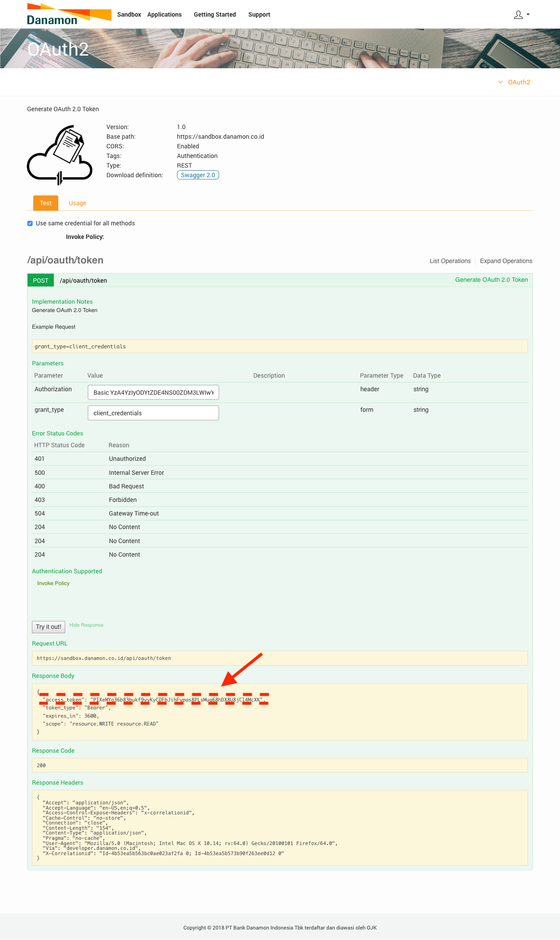Click the footer copyright text
The height and width of the screenshot is (940, 560).
[x=280, y=928]
